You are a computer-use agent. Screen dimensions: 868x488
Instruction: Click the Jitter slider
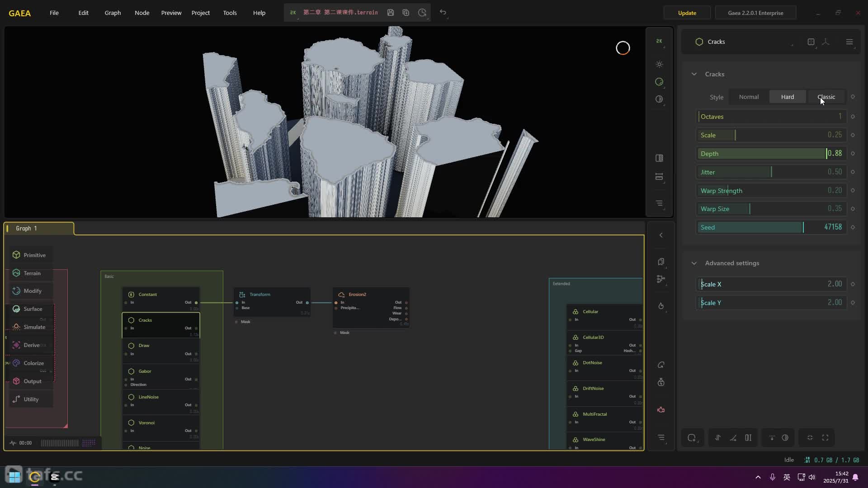tap(770, 172)
